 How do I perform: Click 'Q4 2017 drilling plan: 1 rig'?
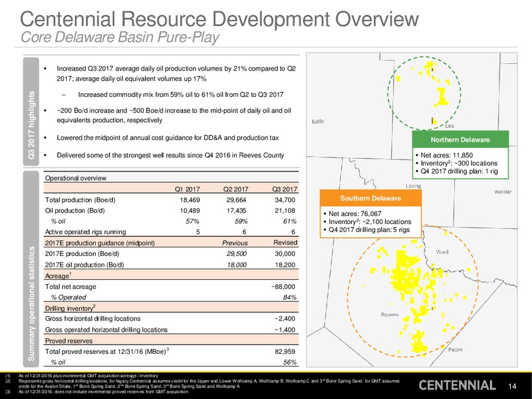coord(459,172)
